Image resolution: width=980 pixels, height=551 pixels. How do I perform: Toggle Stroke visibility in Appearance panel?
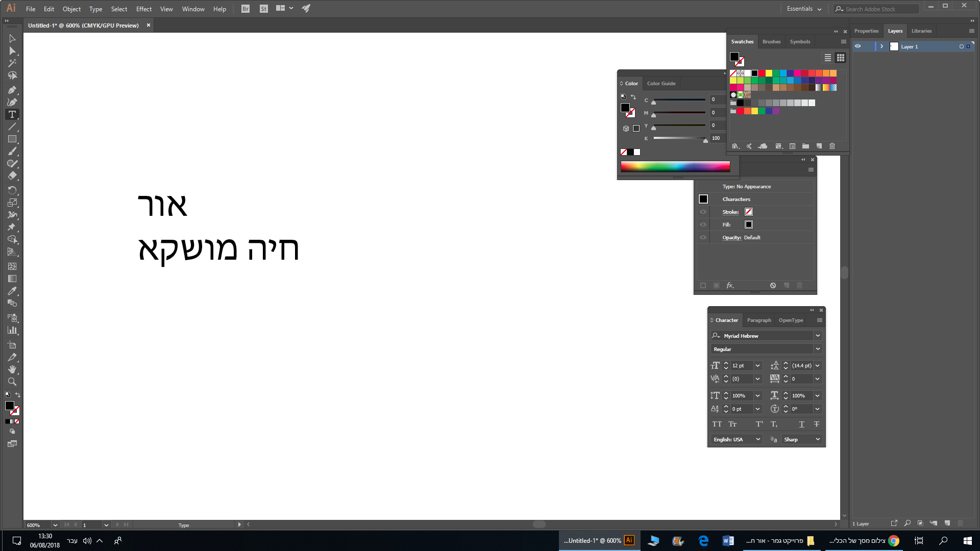pyautogui.click(x=703, y=212)
